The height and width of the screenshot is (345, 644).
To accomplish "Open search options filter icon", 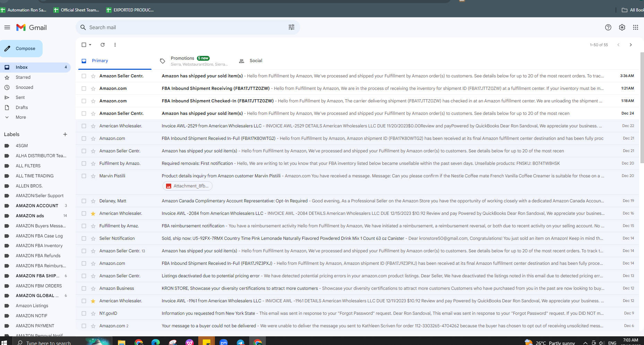I will coord(291,27).
